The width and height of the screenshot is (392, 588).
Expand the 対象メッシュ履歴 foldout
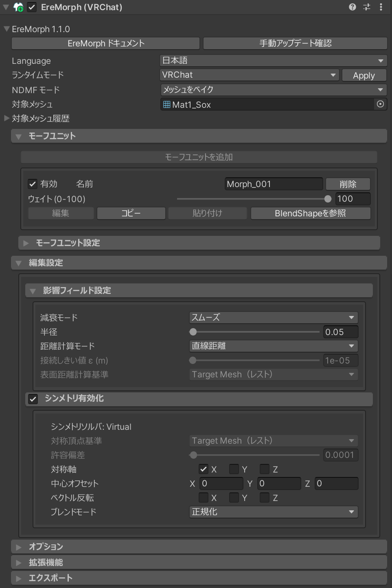(x=7, y=118)
